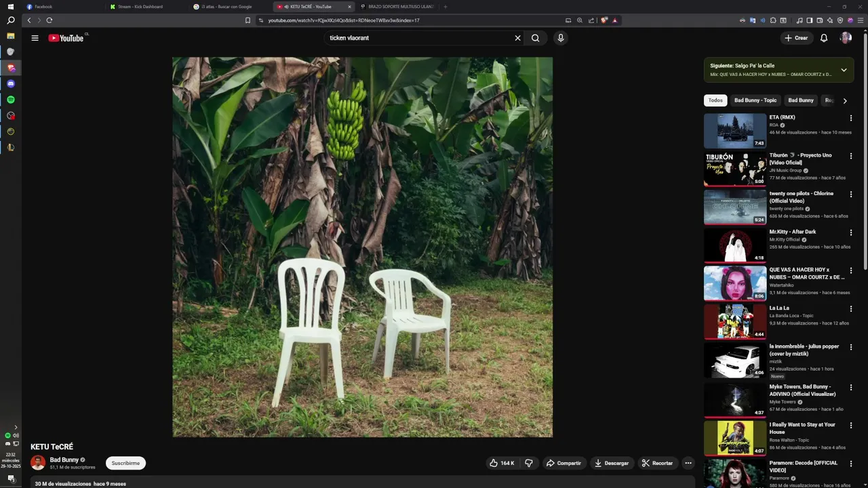868x488 pixels.
Task: Open Tiburón - Proyecto Uno thumbnail
Action: click(x=735, y=169)
